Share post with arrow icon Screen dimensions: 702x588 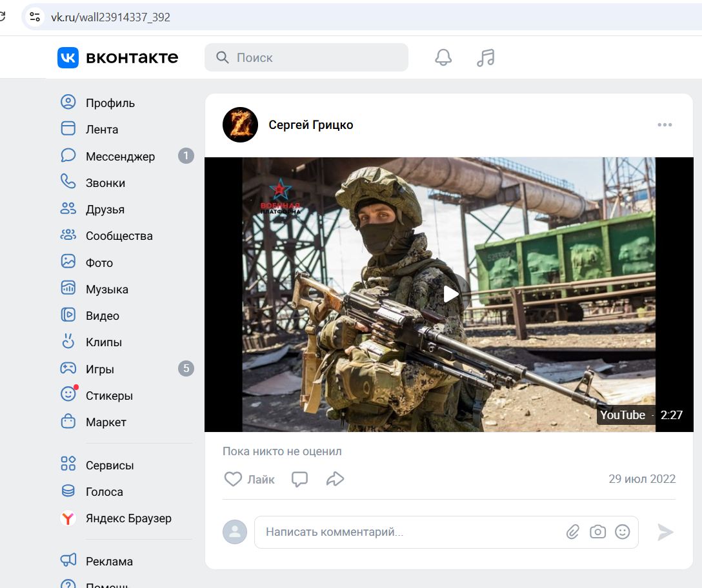click(335, 479)
